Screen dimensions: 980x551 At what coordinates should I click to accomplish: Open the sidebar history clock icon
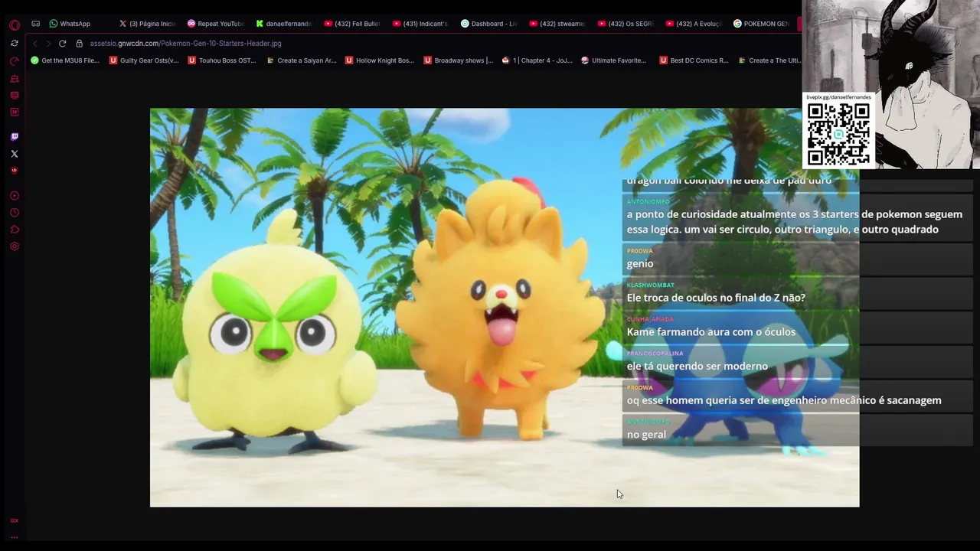tap(14, 213)
